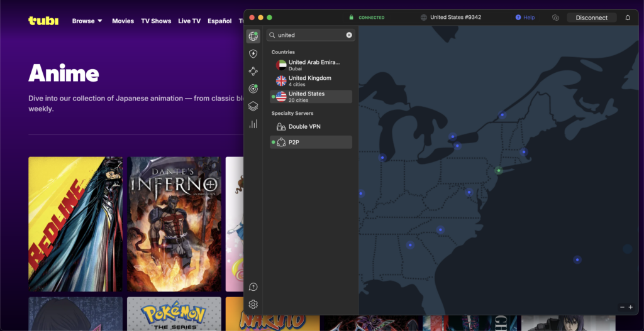Click the magnifier icon in server search
The image size is (644, 331).
[272, 35]
